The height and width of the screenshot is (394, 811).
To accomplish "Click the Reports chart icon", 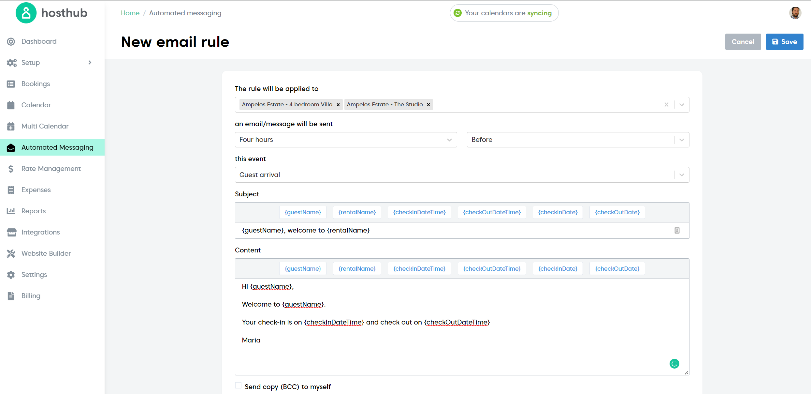I will coord(11,211).
